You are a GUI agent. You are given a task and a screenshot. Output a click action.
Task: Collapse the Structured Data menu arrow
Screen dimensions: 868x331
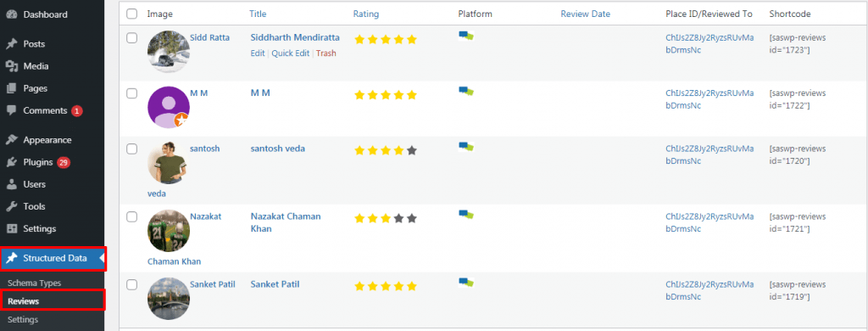point(102,258)
